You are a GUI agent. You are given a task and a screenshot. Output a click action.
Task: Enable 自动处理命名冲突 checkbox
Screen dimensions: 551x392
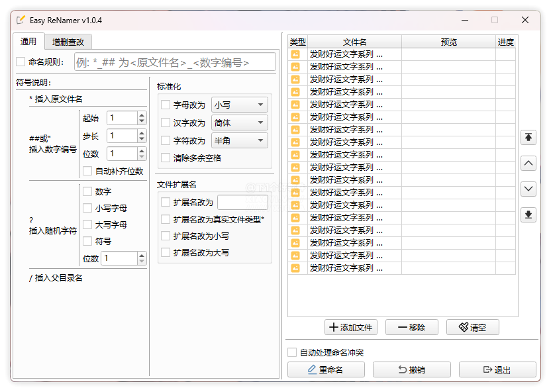(x=292, y=352)
